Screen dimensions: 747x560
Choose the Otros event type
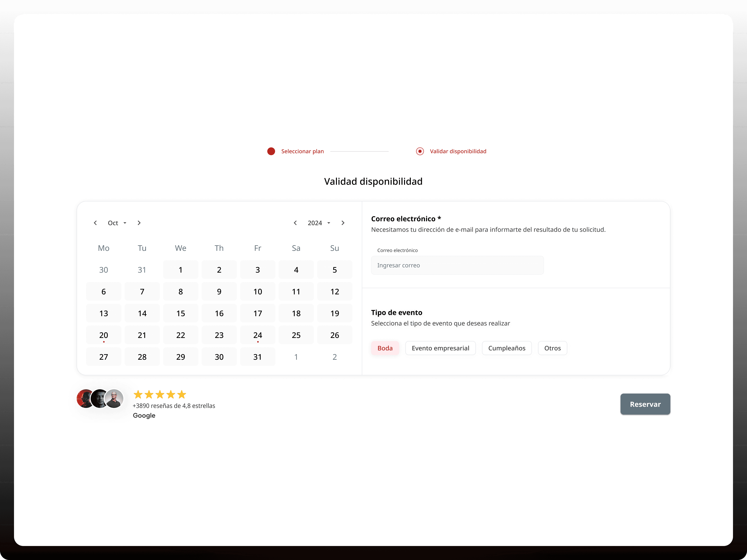click(x=552, y=348)
